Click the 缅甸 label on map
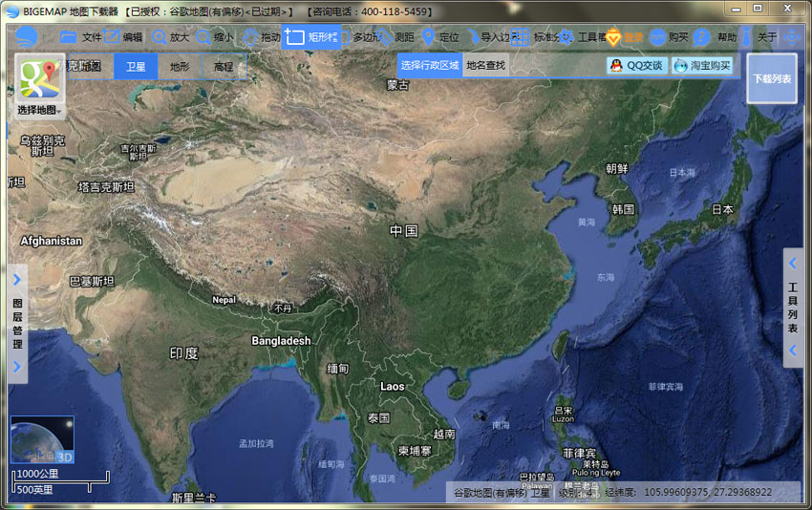This screenshot has width=812, height=510. pyautogui.click(x=337, y=369)
